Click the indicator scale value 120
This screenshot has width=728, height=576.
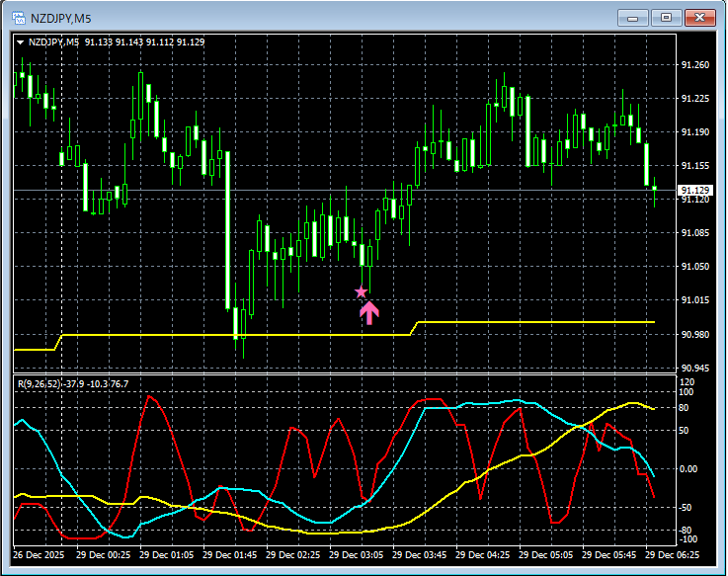[688, 382]
